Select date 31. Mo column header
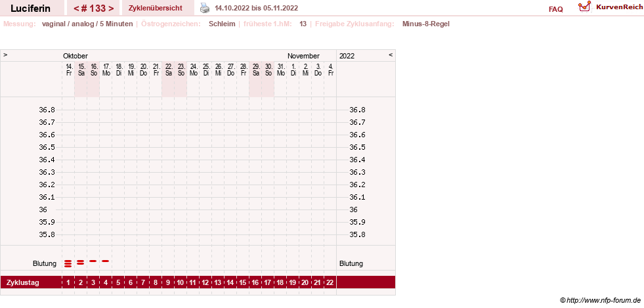This screenshot has width=644, height=308. [x=281, y=70]
